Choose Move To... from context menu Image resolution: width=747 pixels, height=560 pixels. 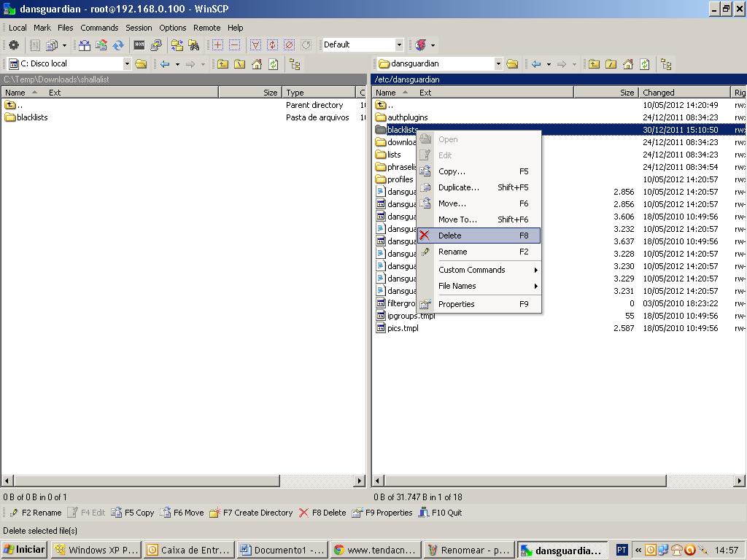479,219
